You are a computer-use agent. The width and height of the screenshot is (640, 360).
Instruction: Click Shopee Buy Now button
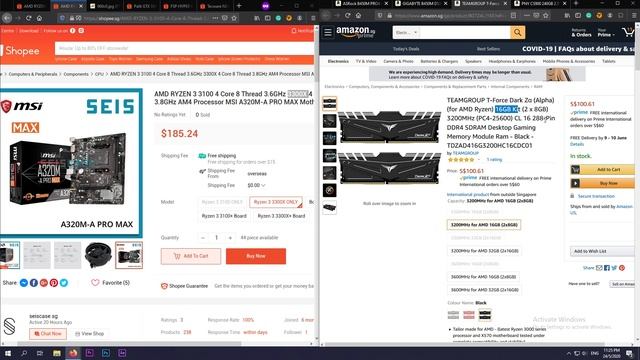click(x=256, y=256)
